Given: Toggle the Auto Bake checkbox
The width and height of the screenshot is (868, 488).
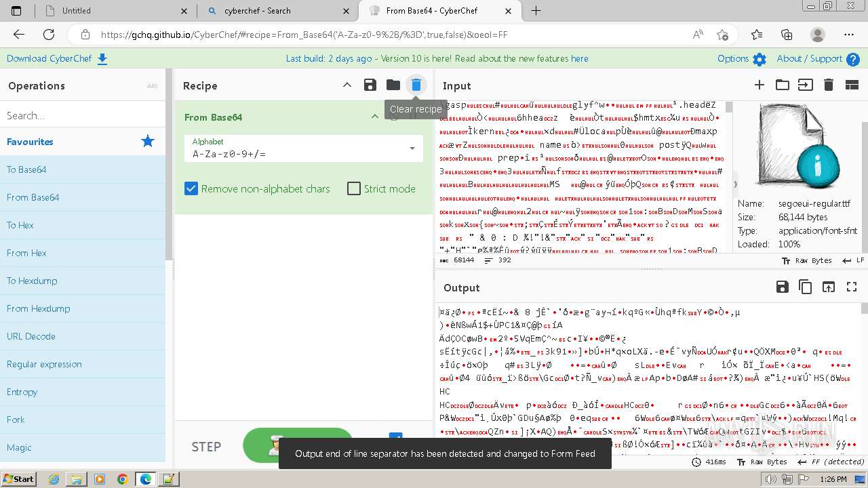Looking at the screenshot, I should [x=395, y=439].
